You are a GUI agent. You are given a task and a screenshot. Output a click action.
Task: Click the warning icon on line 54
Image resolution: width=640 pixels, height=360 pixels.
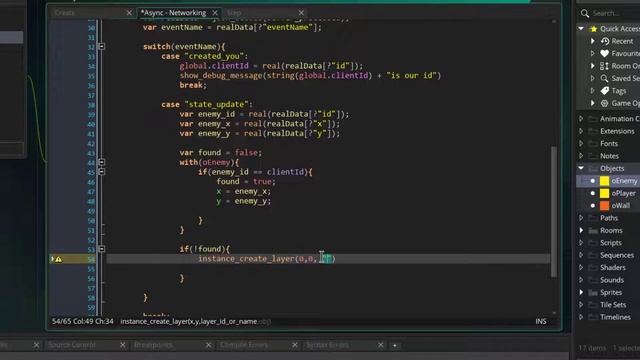[58, 259]
